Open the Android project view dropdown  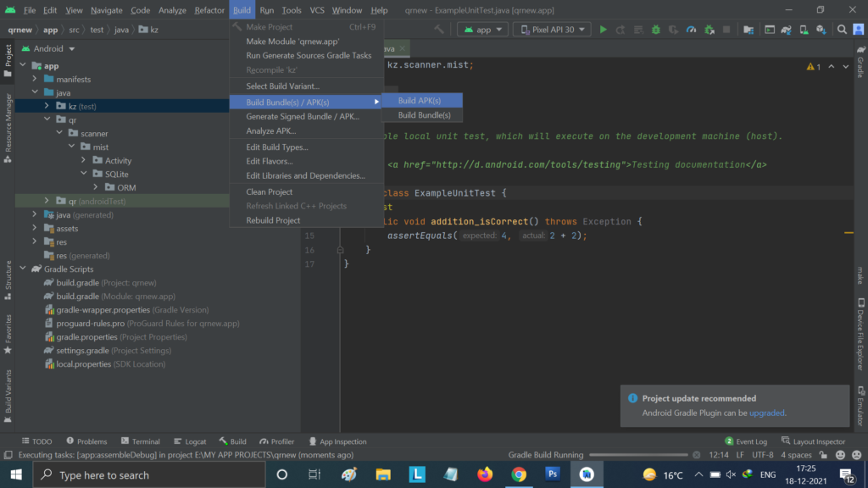[48, 48]
